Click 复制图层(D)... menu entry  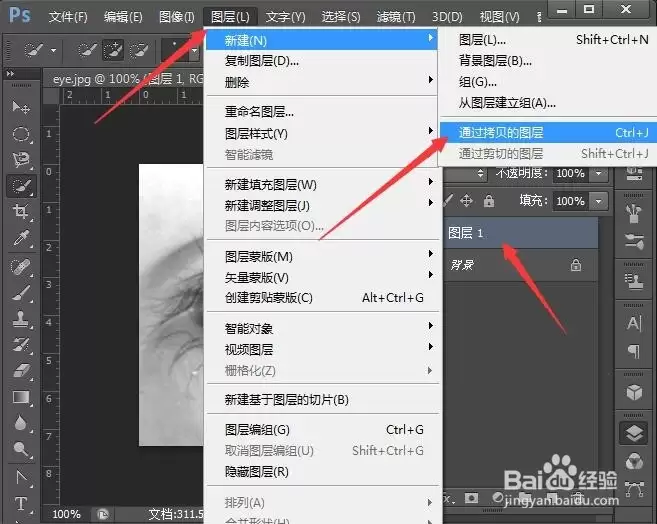261,61
